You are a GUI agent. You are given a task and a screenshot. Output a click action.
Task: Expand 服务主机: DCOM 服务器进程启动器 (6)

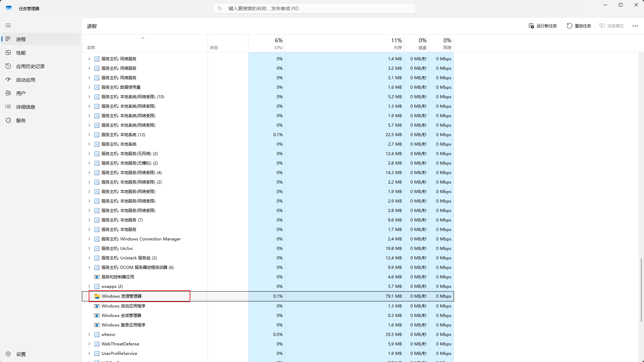coord(89,268)
